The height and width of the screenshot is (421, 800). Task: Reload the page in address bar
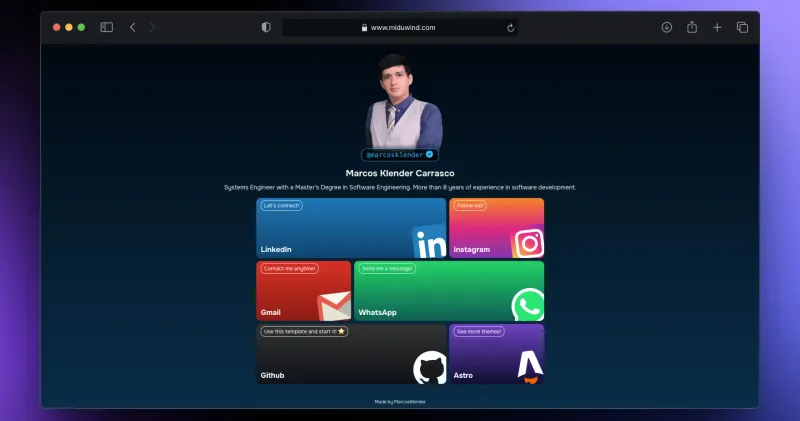click(x=511, y=28)
